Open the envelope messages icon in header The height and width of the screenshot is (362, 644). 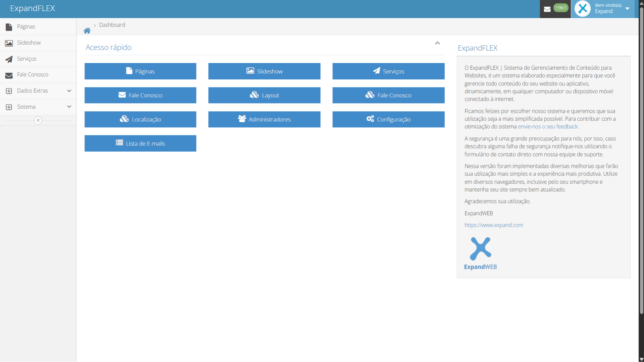547,9
